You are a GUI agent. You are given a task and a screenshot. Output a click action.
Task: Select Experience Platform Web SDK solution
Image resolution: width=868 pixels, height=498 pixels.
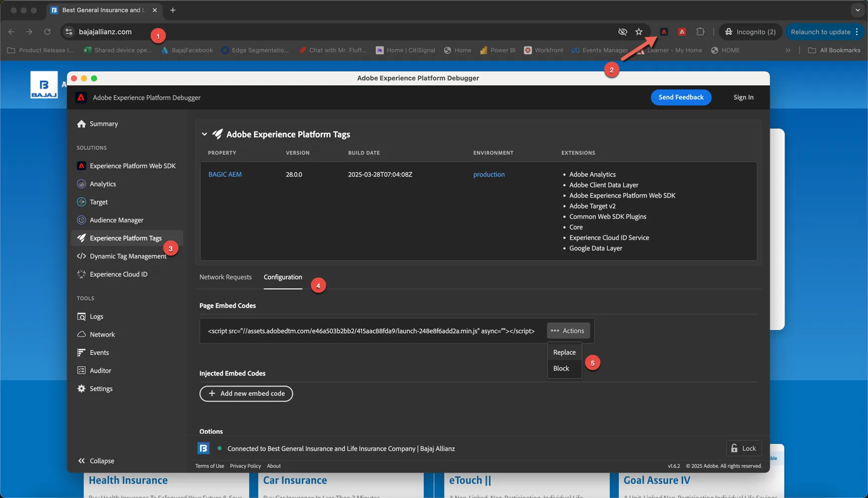point(127,166)
